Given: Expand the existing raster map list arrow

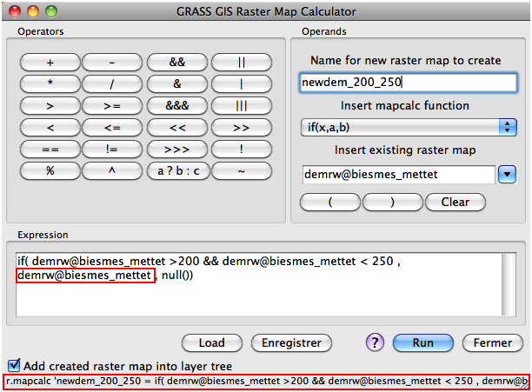Looking at the screenshot, I should coord(508,175).
